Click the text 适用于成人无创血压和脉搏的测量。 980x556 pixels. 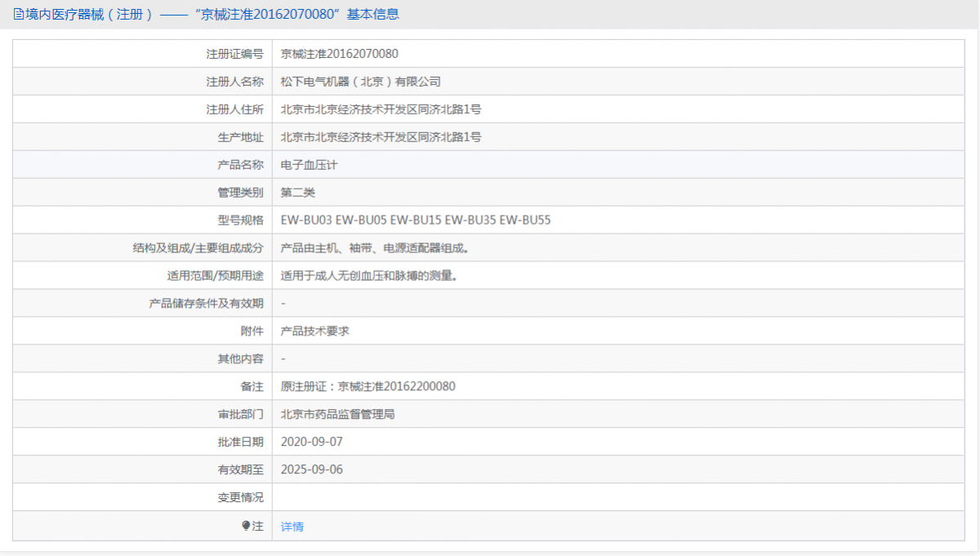click(x=369, y=276)
